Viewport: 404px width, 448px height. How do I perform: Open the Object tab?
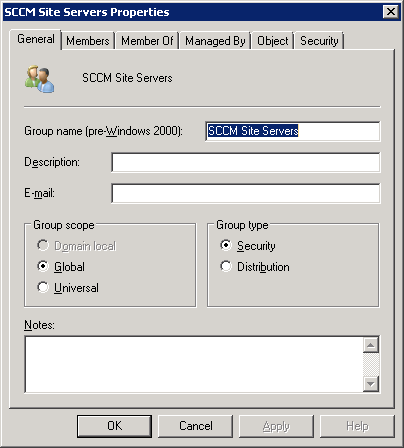coord(273,41)
